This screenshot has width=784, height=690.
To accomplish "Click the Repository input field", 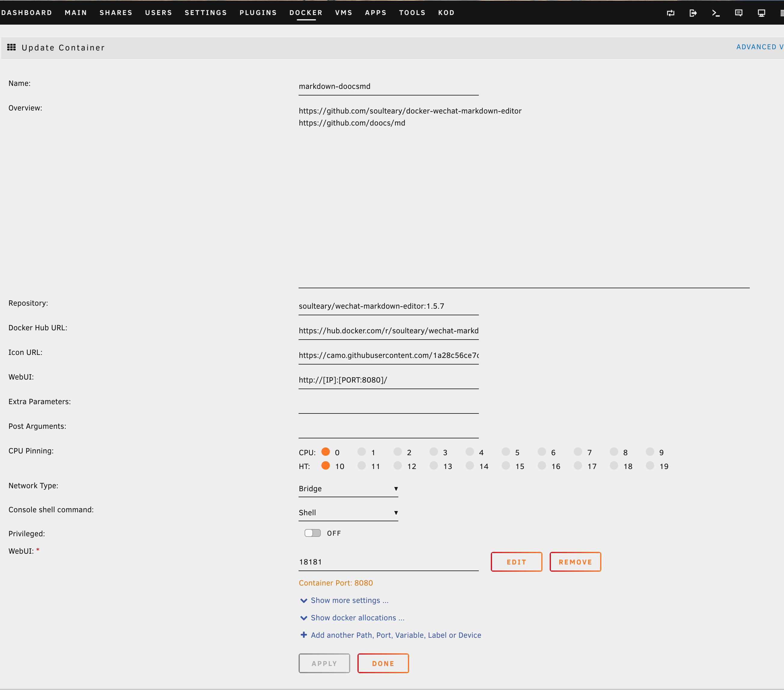I will coord(388,306).
